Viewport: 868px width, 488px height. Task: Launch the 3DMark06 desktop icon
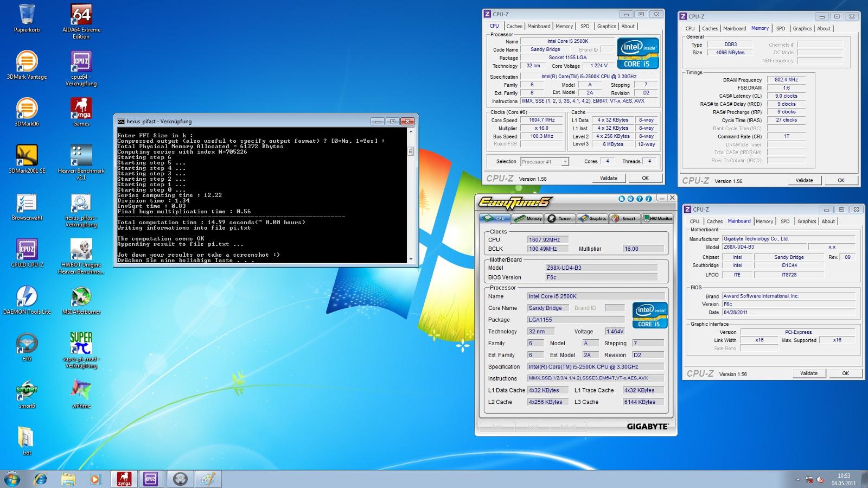click(x=27, y=112)
